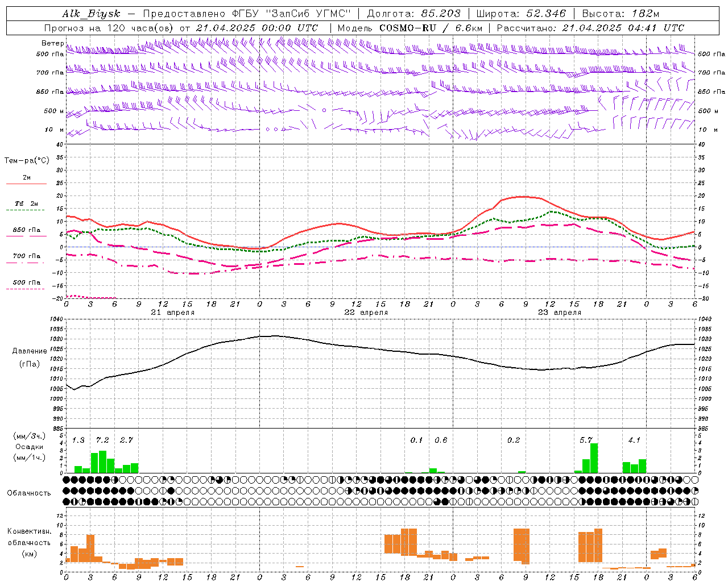Viewport: 728px width, 582px height.
Task: Click the station name Alk_Biysk
Action: point(92,14)
